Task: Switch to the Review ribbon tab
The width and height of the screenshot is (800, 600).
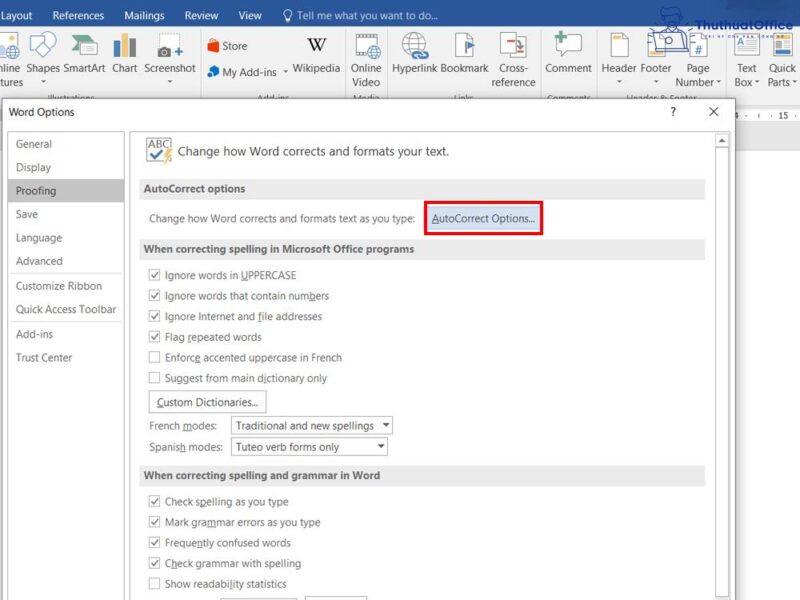Action: tap(201, 15)
